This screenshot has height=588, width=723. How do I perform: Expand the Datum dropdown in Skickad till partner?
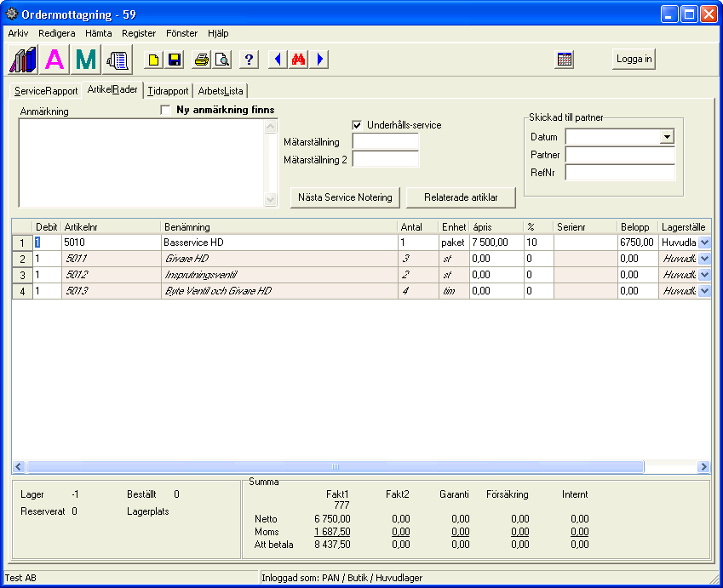click(667, 137)
